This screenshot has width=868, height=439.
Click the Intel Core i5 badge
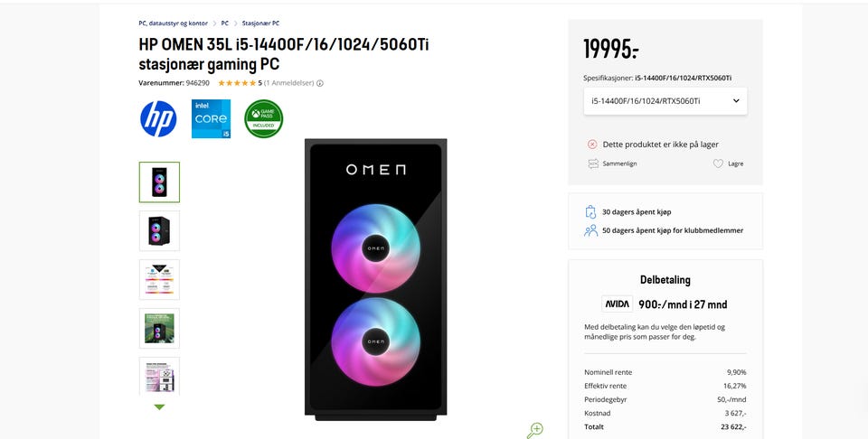tap(211, 119)
